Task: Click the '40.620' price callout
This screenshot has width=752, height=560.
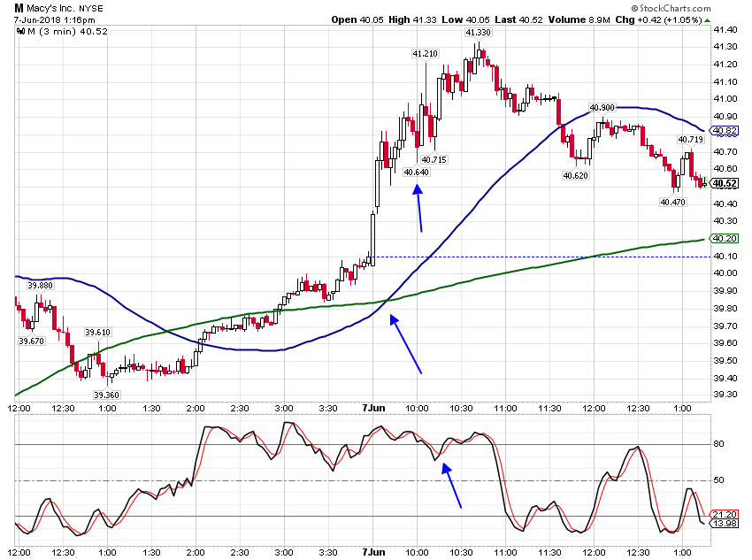Action: 576,176
